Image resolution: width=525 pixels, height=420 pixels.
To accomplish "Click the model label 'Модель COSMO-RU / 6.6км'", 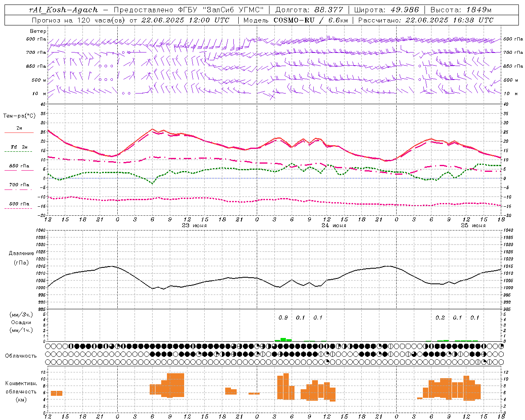I will pos(295,20).
